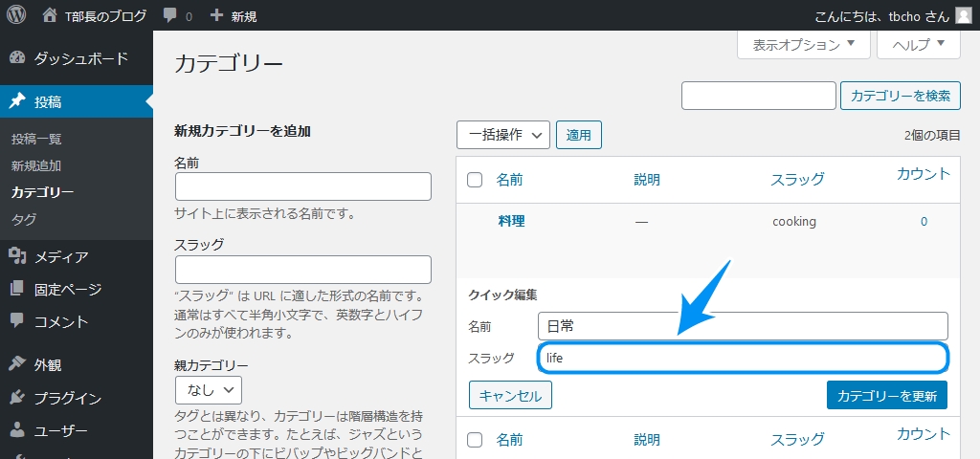Focus the new category スラッグ input
Image resolution: width=980 pixels, height=459 pixels.
tap(303, 269)
